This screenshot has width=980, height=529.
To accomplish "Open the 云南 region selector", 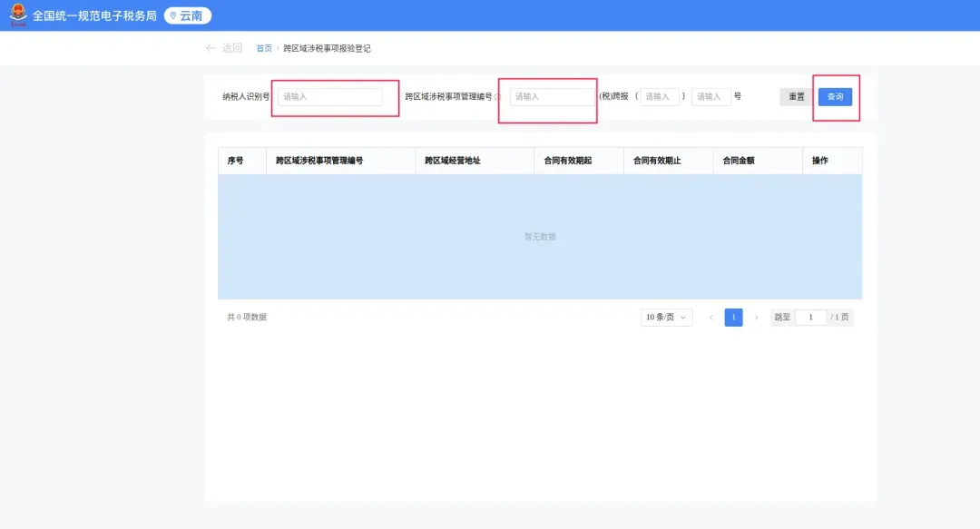I will pyautogui.click(x=188, y=15).
